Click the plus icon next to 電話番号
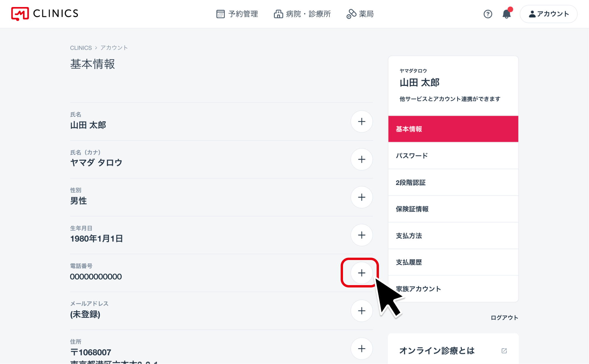The width and height of the screenshot is (589, 364). point(362,273)
